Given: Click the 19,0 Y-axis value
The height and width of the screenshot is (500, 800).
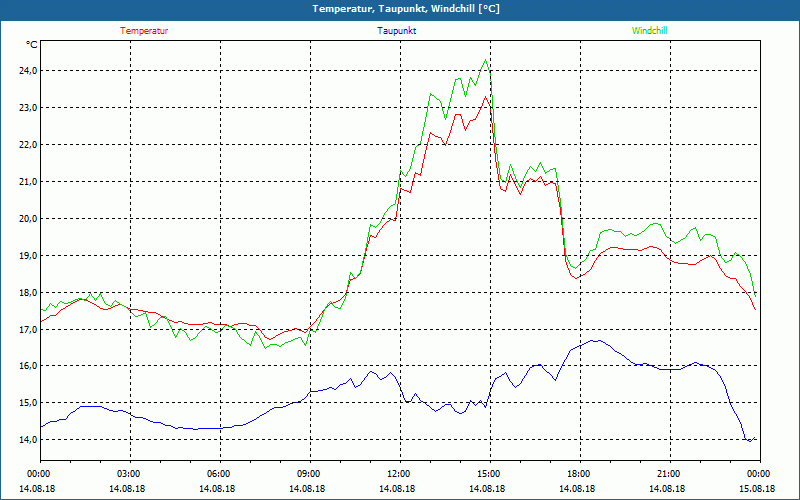Looking at the screenshot, I should (28, 255).
